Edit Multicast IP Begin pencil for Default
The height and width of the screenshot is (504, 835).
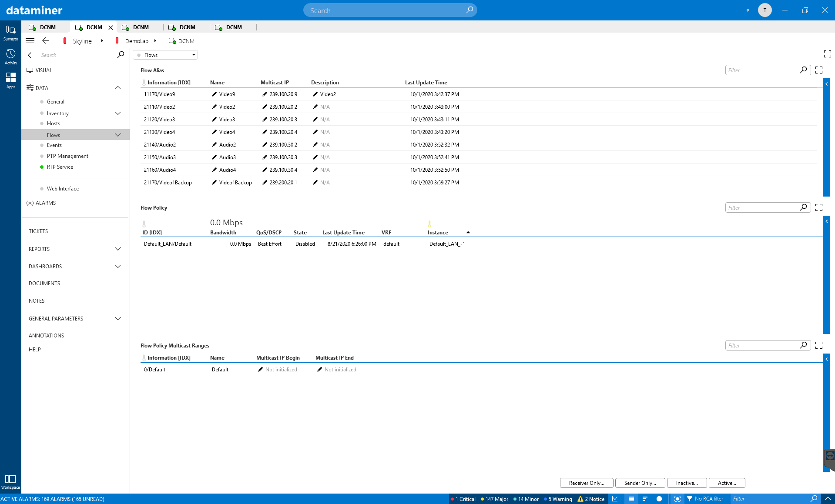260,369
